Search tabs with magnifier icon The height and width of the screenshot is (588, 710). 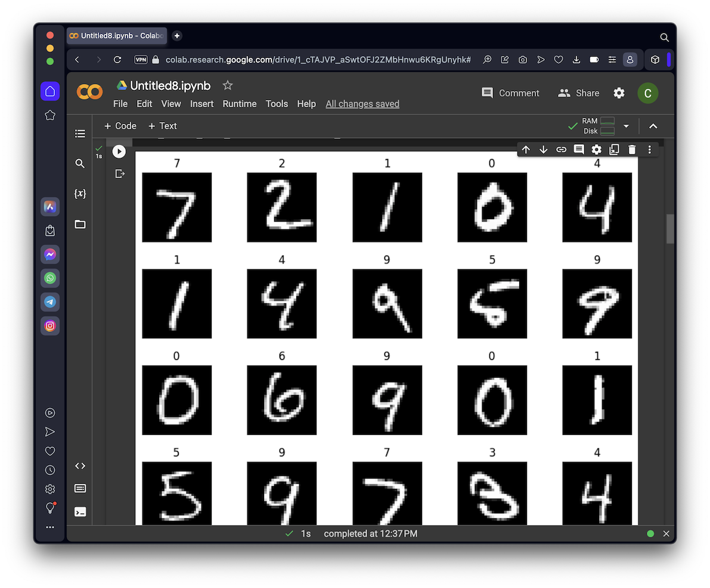pos(664,38)
